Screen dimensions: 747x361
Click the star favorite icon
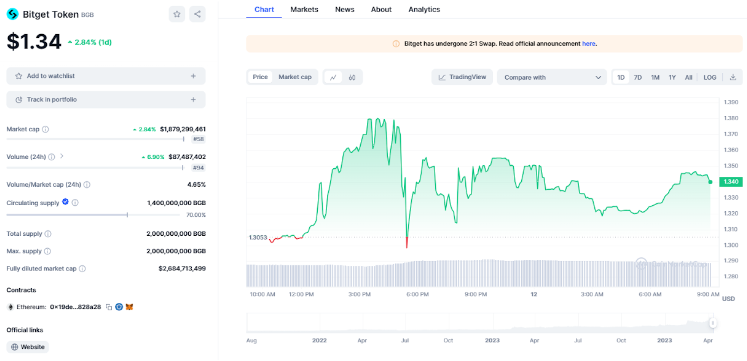click(177, 14)
